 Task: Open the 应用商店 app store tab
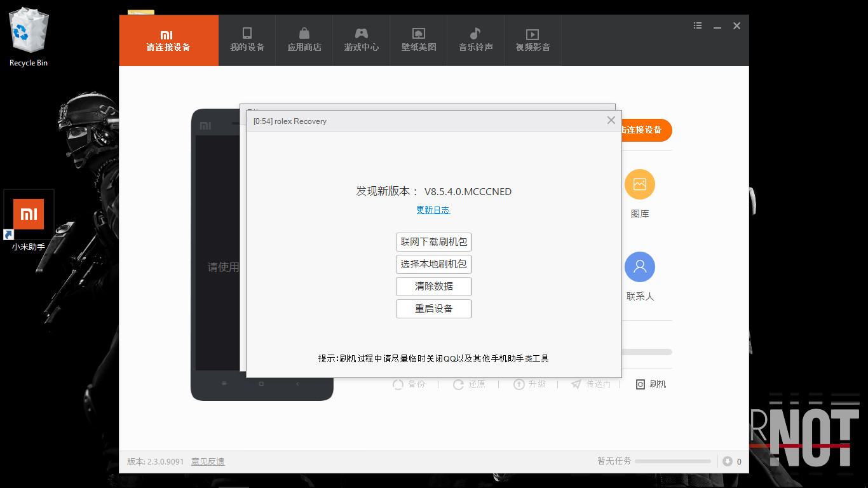(x=304, y=40)
